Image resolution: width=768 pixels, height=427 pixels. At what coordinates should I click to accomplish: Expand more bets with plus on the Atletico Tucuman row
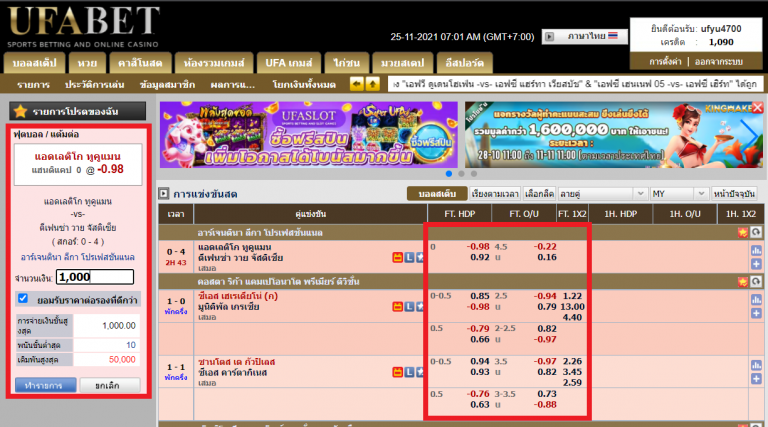point(756,264)
